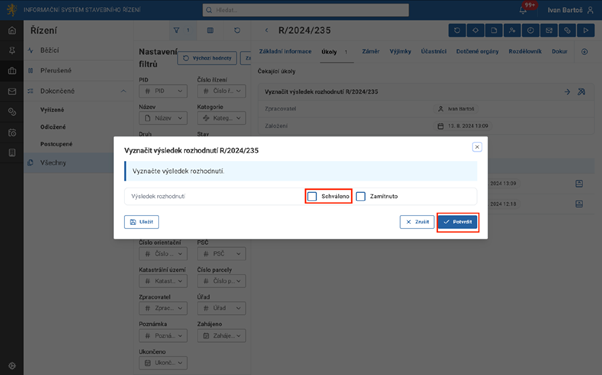
Task: Open the mail envelope sidebar icon
Action: pyautogui.click(x=12, y=91)
